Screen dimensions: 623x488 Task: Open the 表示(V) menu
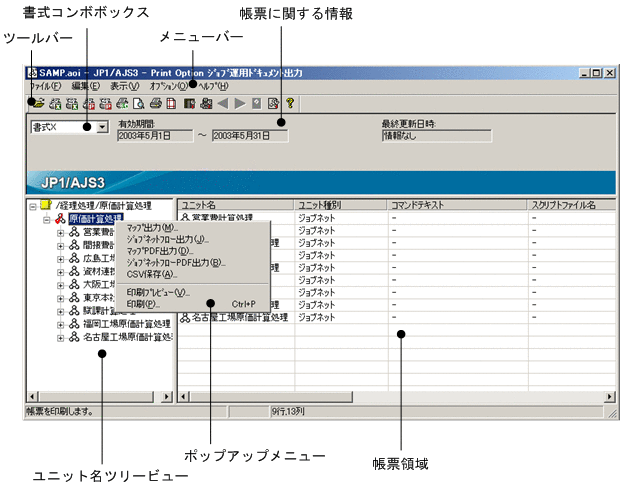[125, 86]
